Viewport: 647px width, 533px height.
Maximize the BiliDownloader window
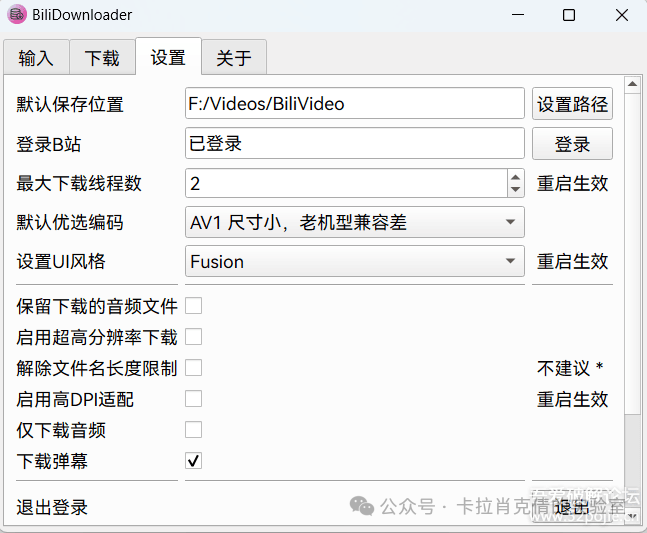569,15
